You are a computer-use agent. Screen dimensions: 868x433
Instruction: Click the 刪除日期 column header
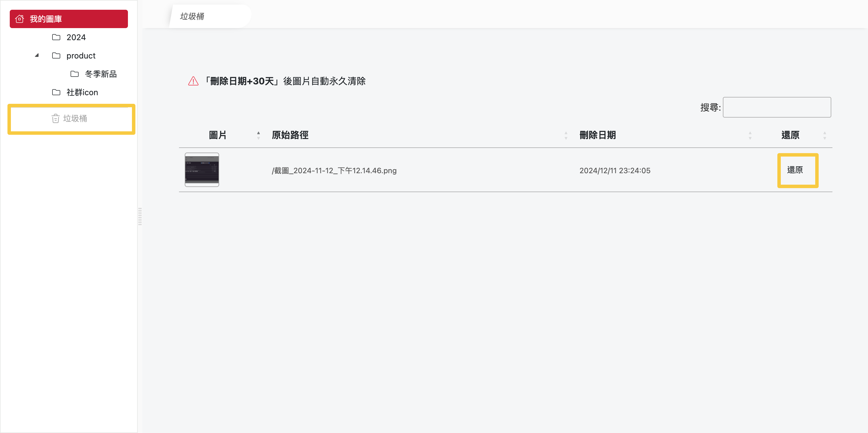[598, 135]
